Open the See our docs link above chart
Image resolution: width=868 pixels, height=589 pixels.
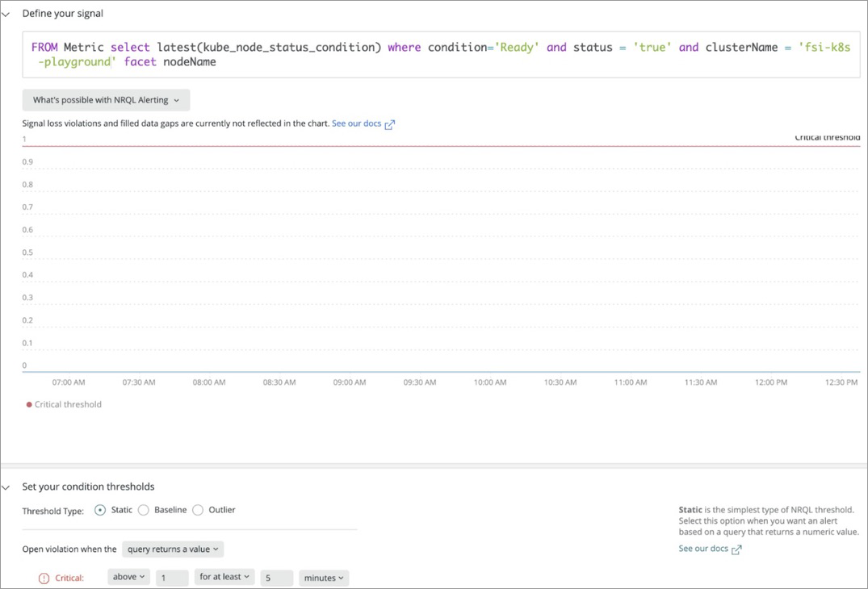[356, 123]
